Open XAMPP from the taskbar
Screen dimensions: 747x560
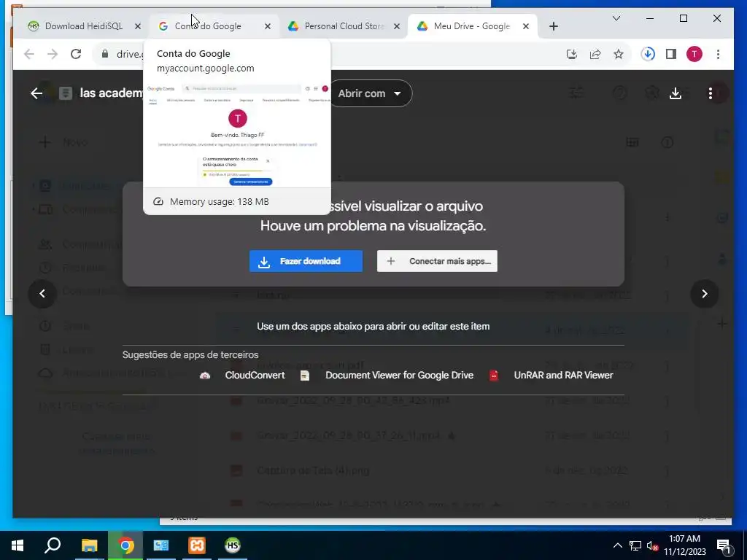point(197,545)
